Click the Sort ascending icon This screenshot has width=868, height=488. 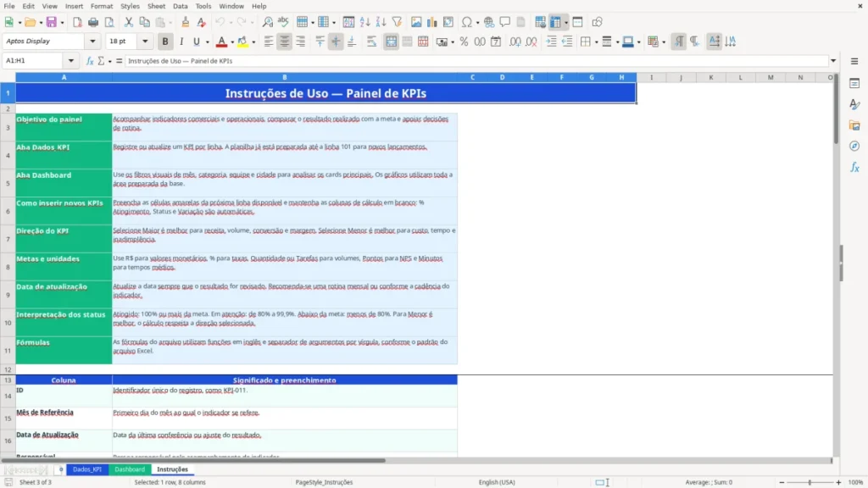[364, 22]
